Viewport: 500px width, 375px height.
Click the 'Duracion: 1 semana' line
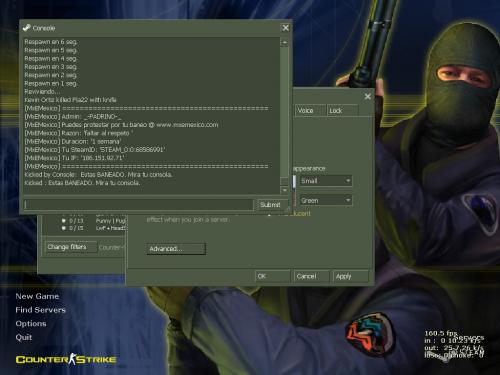tap(73, 142)
